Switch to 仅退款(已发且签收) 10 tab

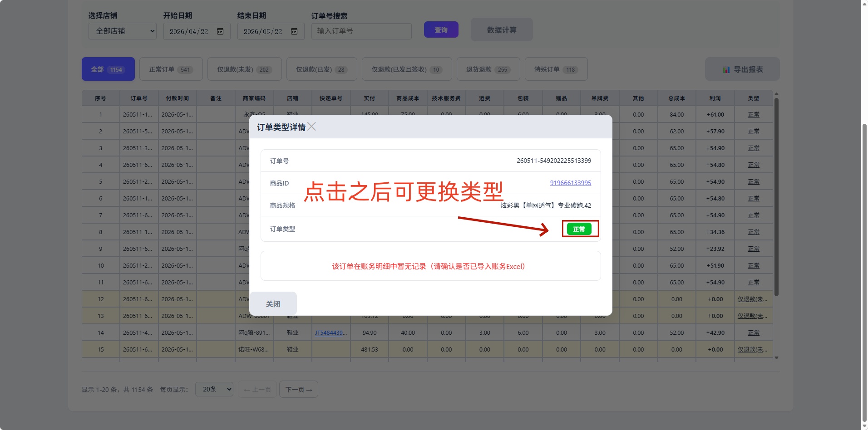pos(407,69)
